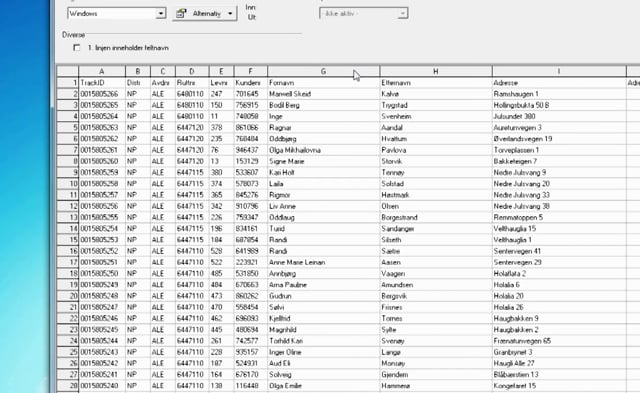Open the 'Ikke aktiv' dropdown

363,13
